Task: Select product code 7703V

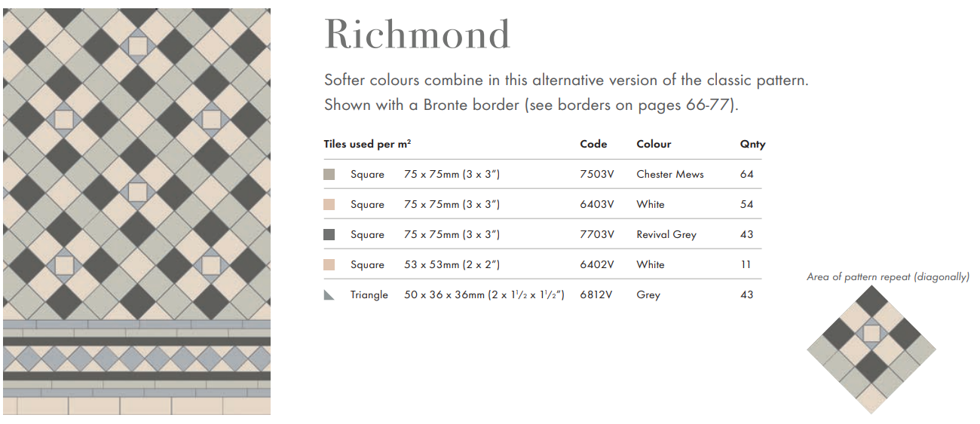Action: coord(597,235)
